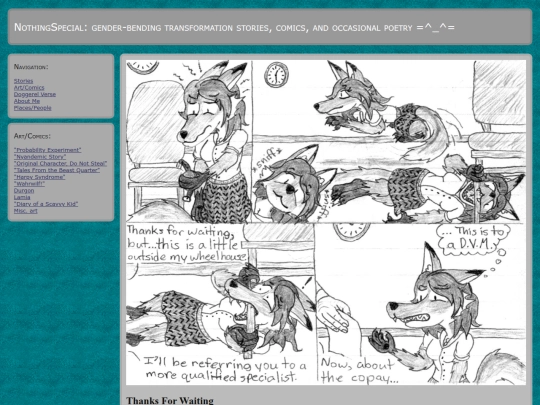
Task: Click the NothingSpecial site title header
Action: pos(234,27)
